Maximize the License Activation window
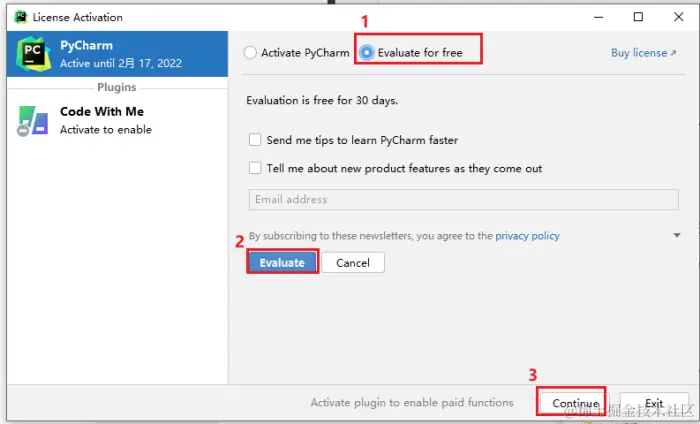This screenshot has width=700, height=424. [638, 17]
